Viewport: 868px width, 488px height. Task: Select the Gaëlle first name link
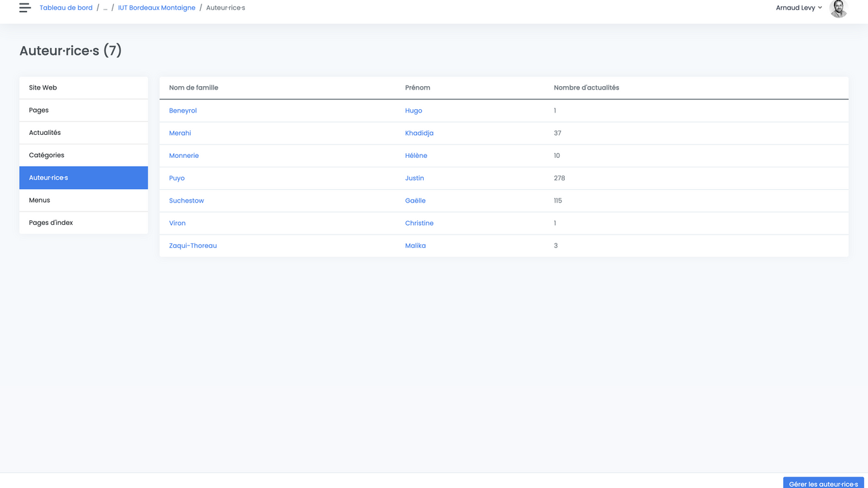(415, 201)
